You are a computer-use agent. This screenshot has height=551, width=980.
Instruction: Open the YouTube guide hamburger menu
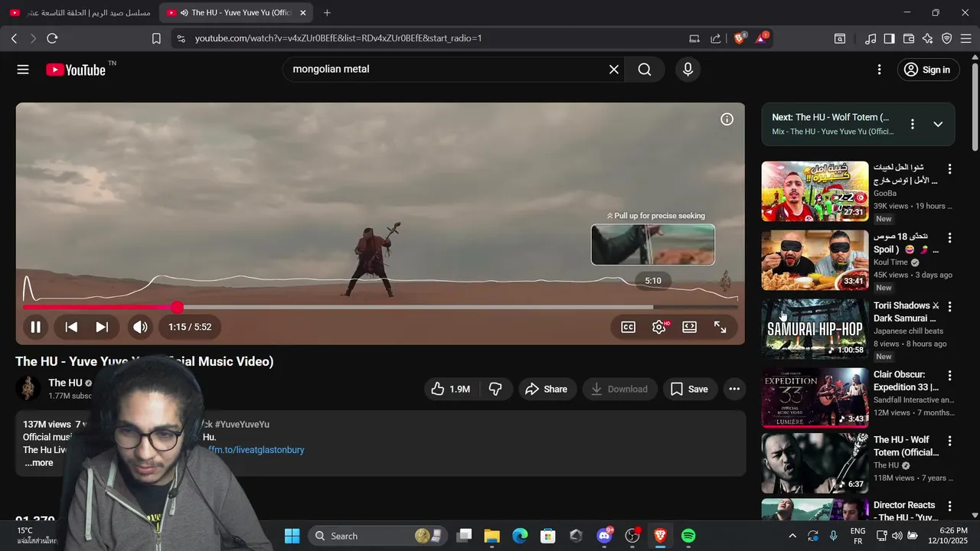coord(23,70)
